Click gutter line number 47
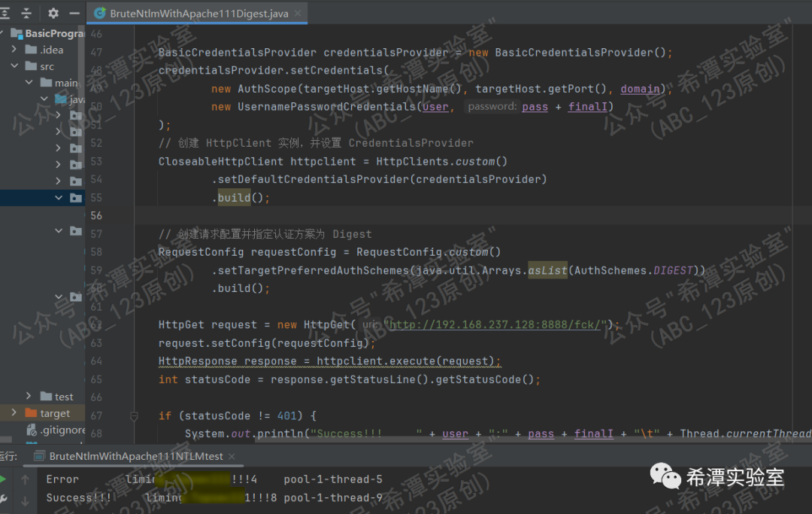 click(x=96, y=53)
